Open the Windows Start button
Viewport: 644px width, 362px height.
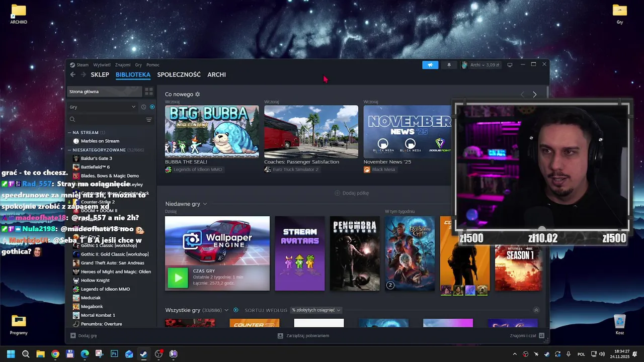11,354
